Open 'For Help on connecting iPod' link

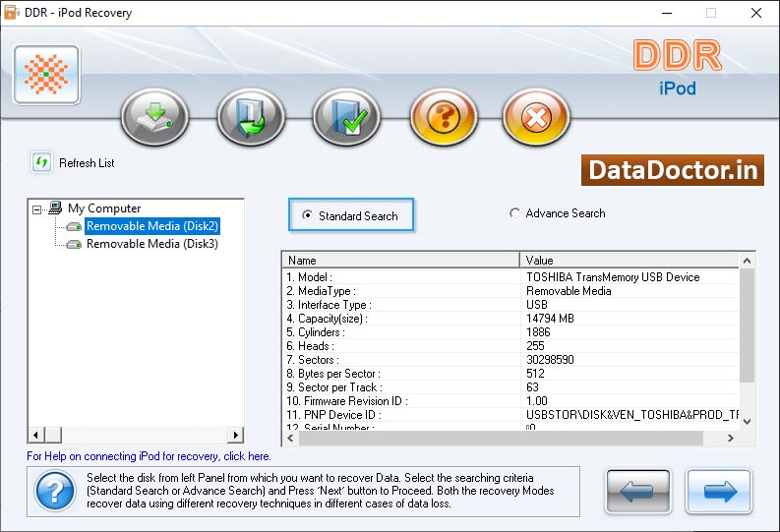[149, 456]
